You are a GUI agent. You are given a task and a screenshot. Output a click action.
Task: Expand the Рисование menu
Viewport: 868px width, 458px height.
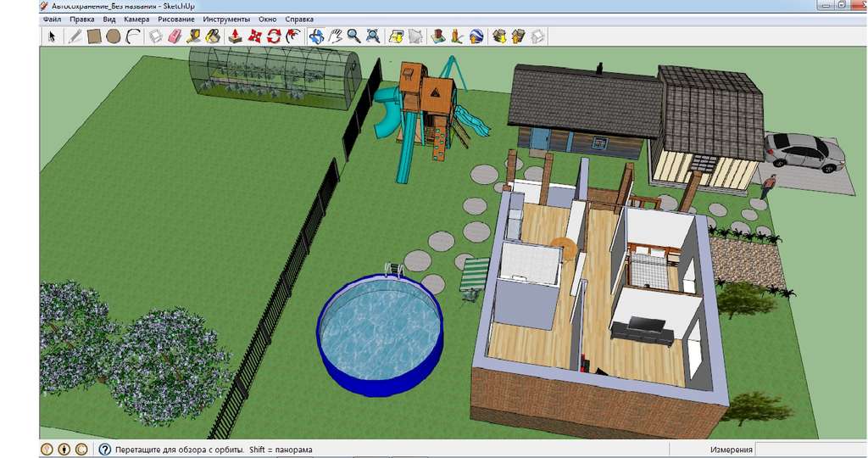(175, 19)
